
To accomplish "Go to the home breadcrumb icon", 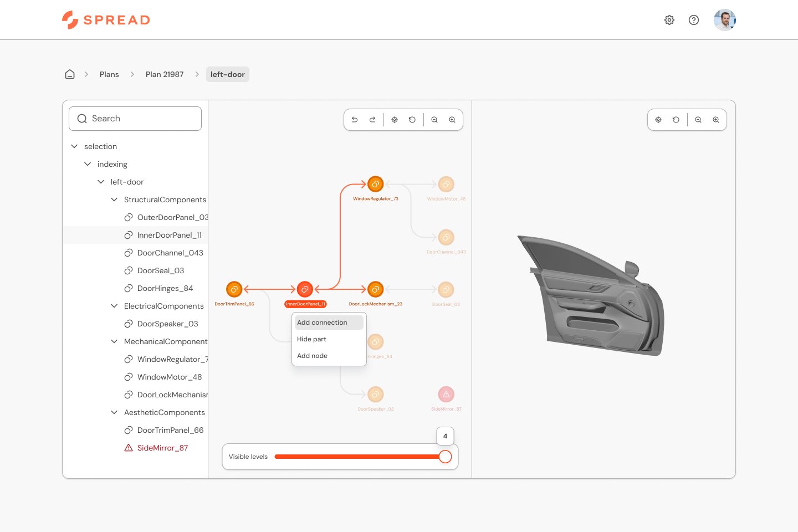I will coord(70,74).
